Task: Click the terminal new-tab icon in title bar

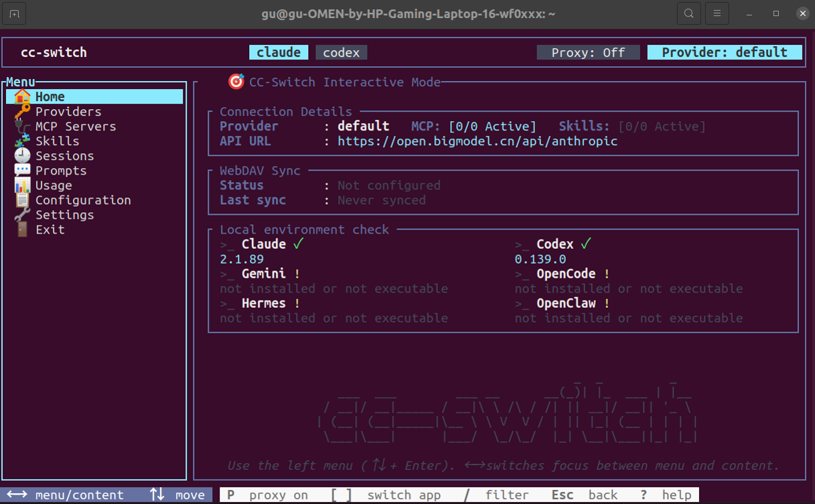Action: (x=14, y=13)
